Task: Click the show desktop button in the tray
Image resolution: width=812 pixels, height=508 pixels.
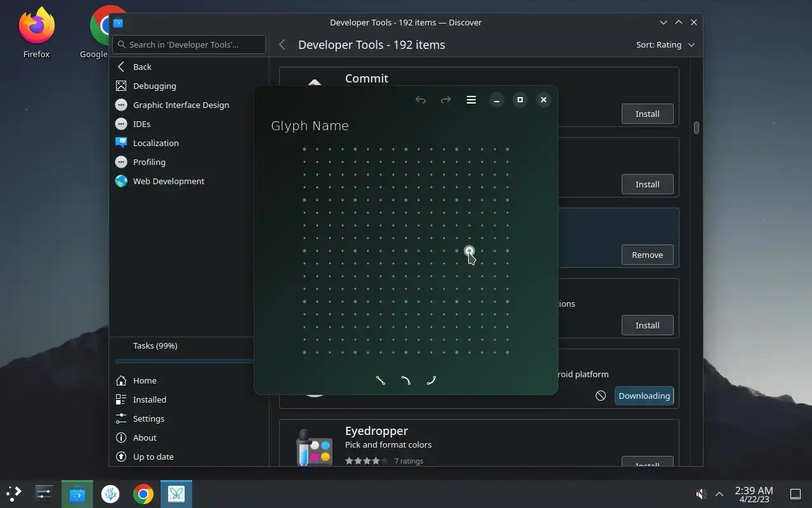Action: click(x=795, y=494)
